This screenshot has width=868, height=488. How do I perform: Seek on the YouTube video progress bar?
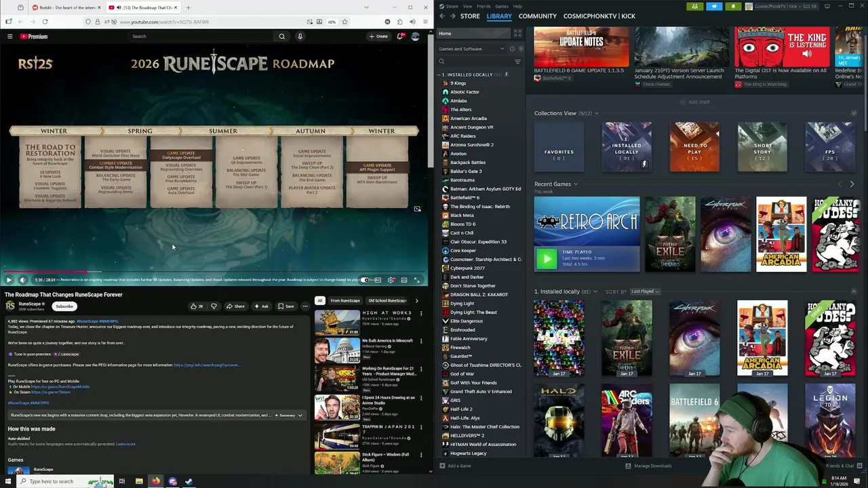[x=214, y=272]
